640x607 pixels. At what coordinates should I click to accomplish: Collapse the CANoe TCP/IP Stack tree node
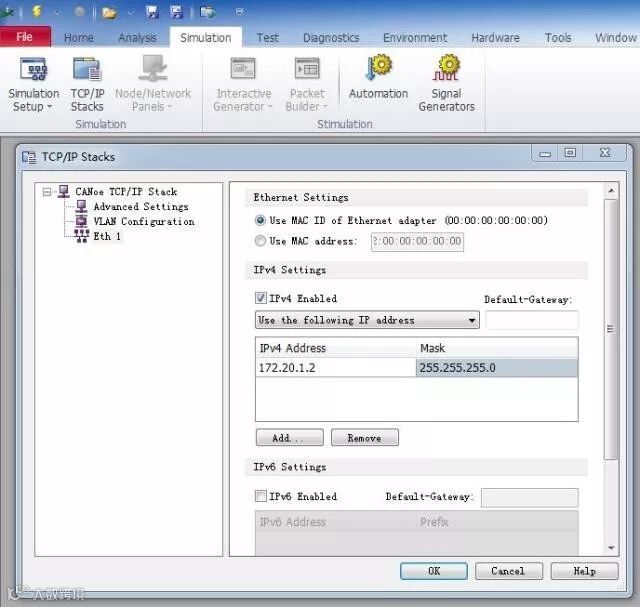[x=47, y=191]
